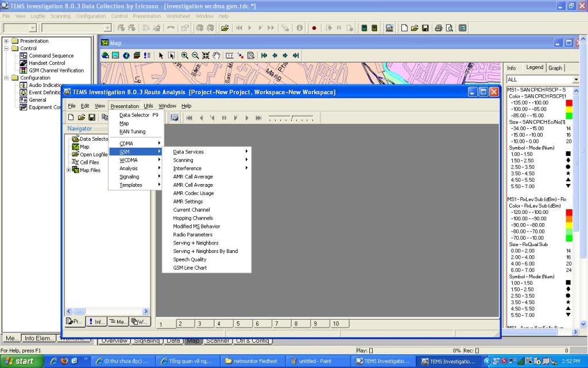
Task: Open the Radio Parameters menu entry
Action: point(193,235)
